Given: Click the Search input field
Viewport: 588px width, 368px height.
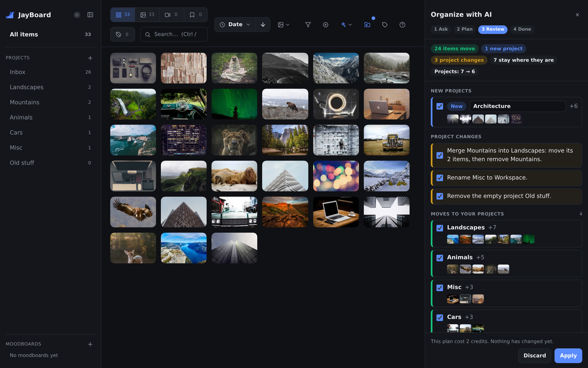Looking at the screenshot, I should pyautogui.click(x=174, y=34).
